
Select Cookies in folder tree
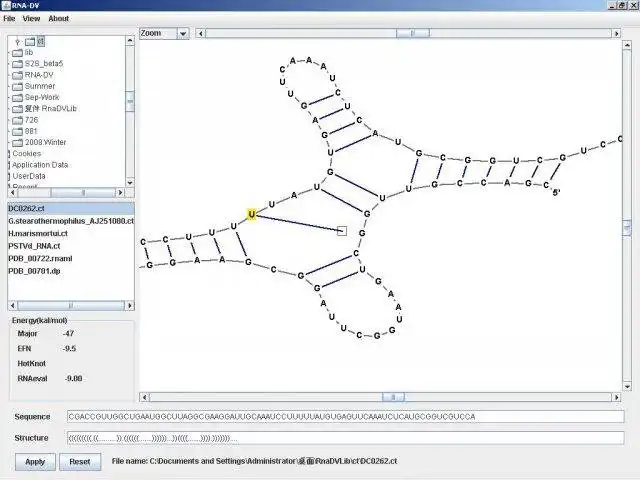pyautogui.click(x=27, y=153)
